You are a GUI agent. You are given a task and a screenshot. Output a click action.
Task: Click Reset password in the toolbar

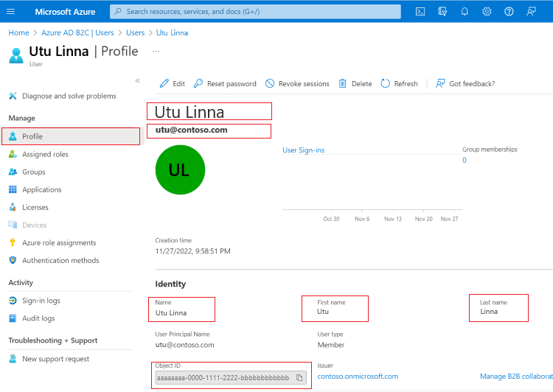(225, 84)
